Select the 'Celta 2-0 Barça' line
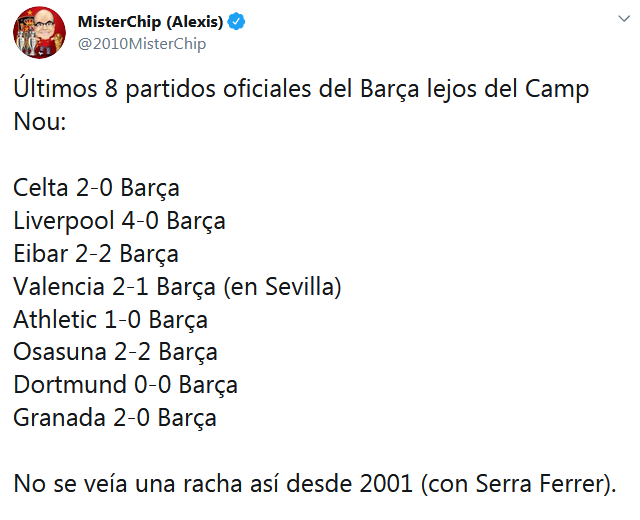 point(96,188)
